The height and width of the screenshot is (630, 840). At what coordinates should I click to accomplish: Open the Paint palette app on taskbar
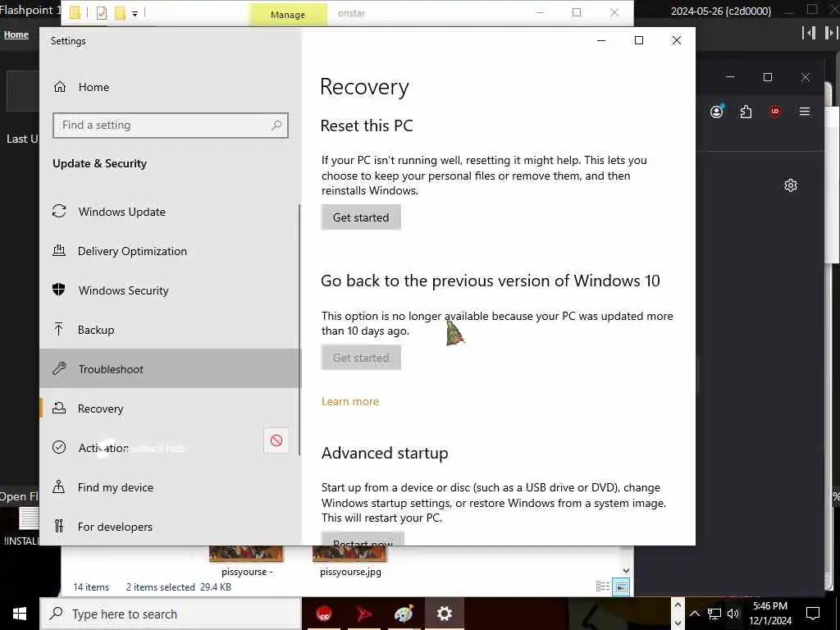pos(404,614)
